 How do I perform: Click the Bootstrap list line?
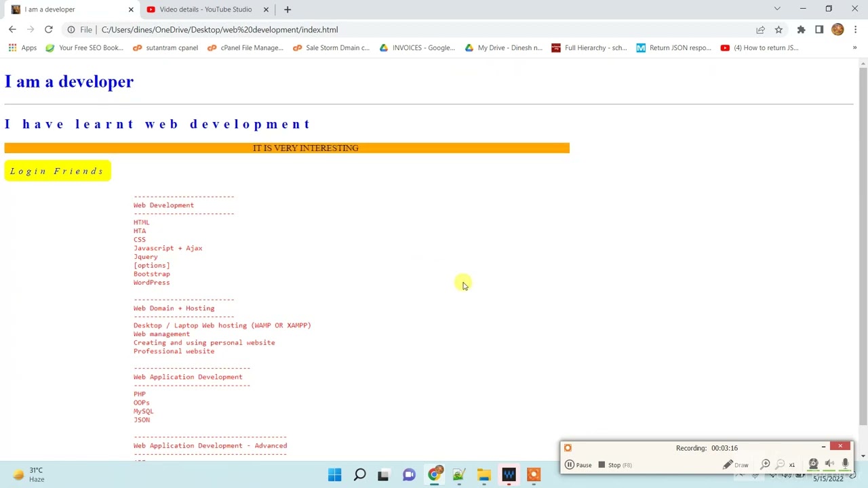pos(151,274)
